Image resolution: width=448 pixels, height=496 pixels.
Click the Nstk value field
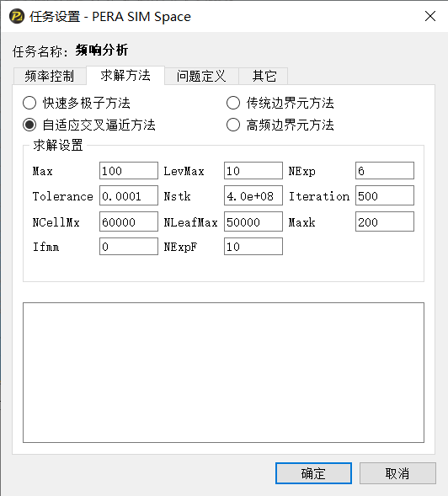253,195
